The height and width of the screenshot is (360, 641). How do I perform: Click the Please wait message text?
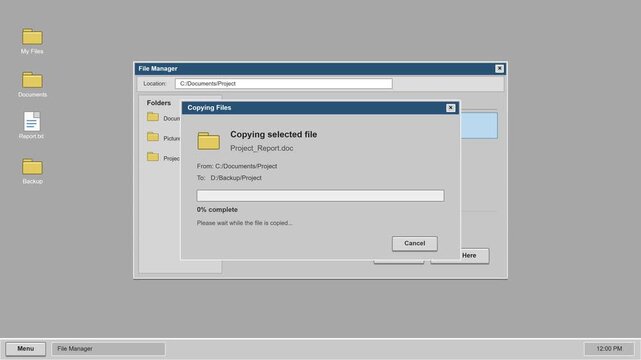tap(244, 223)
